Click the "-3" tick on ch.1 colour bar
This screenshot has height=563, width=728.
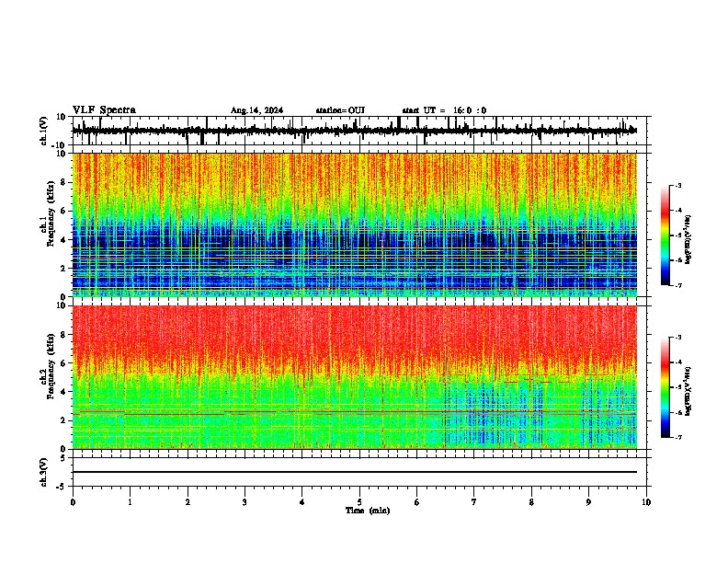[678, 186]
